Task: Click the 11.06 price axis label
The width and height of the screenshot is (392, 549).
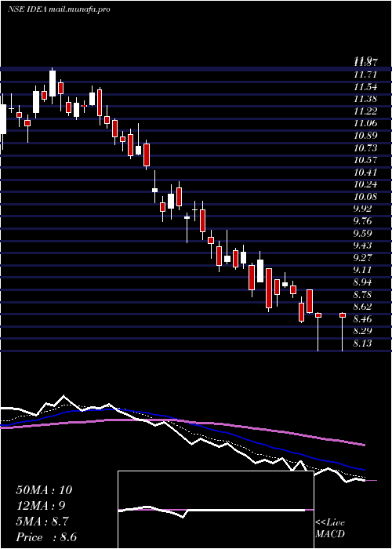Action: pyautogui.click(x=365, y=123)
